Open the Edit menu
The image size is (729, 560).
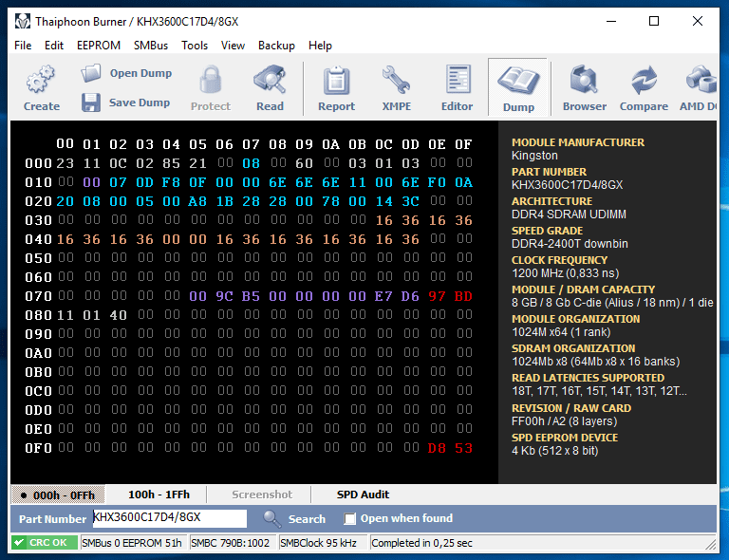(x=54, y=46)
